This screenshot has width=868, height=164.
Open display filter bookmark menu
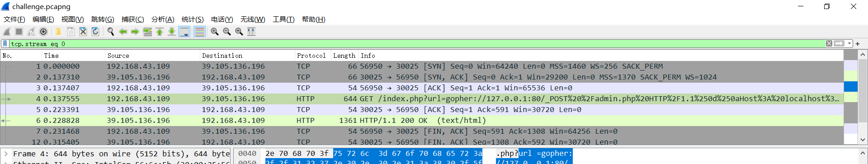pyautogui.click(x=5, y=44)
